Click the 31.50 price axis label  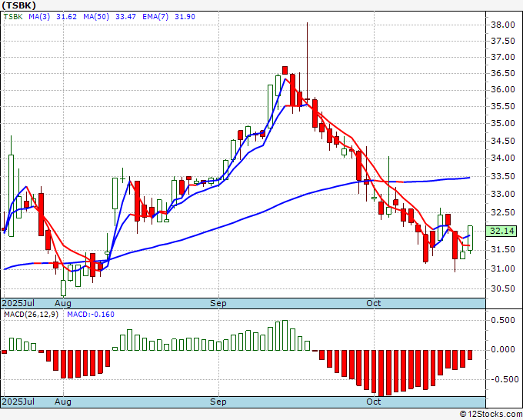tap(503, 249)
